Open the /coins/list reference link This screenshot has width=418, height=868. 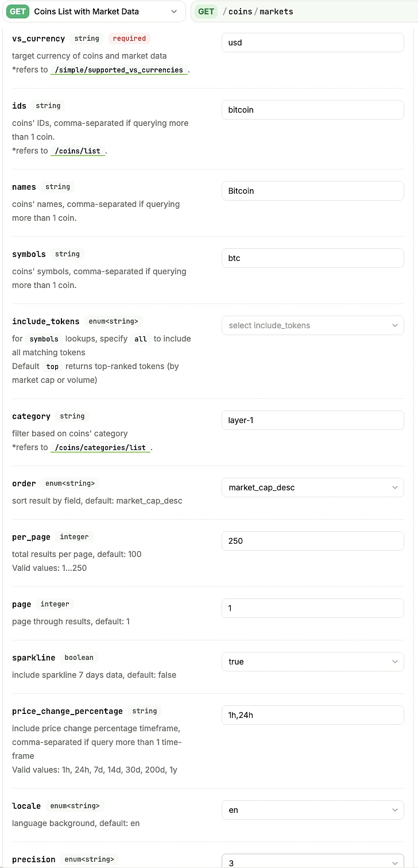78,151
